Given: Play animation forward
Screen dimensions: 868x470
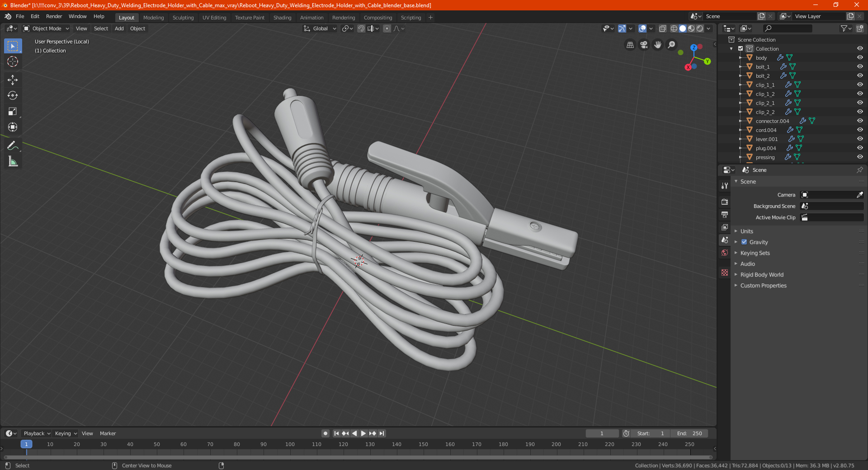Looking at the screenshot, I should tap(363, 433).
